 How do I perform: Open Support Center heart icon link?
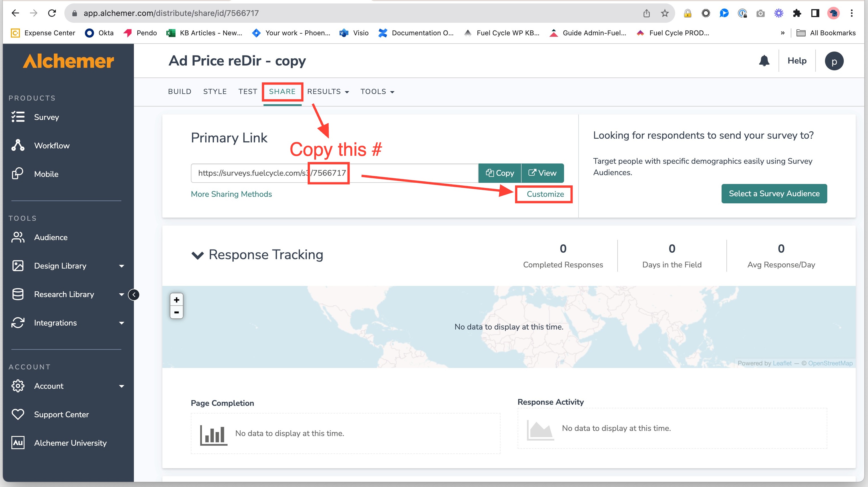[61, 414]
